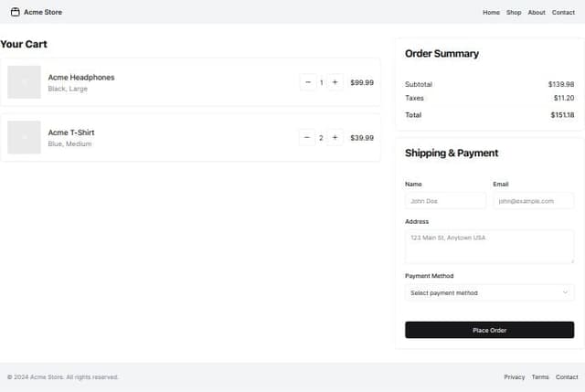
Task: Click the Acme T-Shirt product thumbnail
Action: [x=25, y=138]
